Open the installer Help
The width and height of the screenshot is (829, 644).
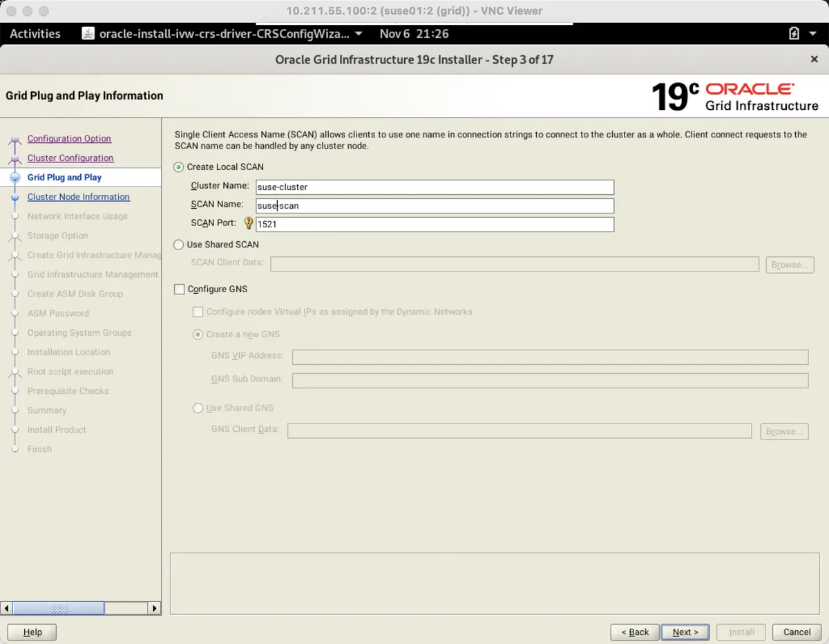[31, 632]
